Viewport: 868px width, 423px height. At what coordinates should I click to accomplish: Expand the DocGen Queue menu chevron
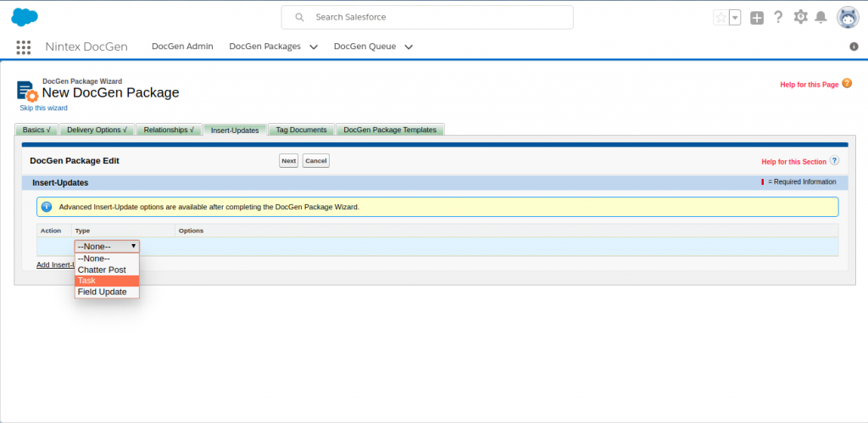[x=409, y=47]
